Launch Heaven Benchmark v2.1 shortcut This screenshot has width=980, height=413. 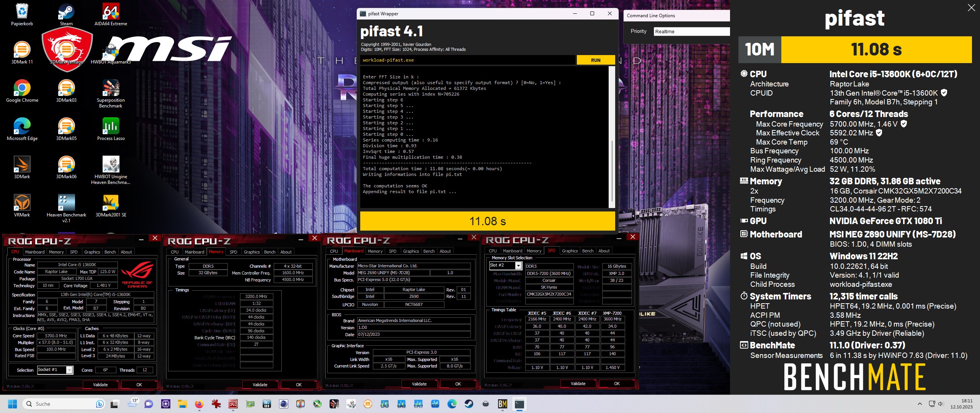[66, 208]
